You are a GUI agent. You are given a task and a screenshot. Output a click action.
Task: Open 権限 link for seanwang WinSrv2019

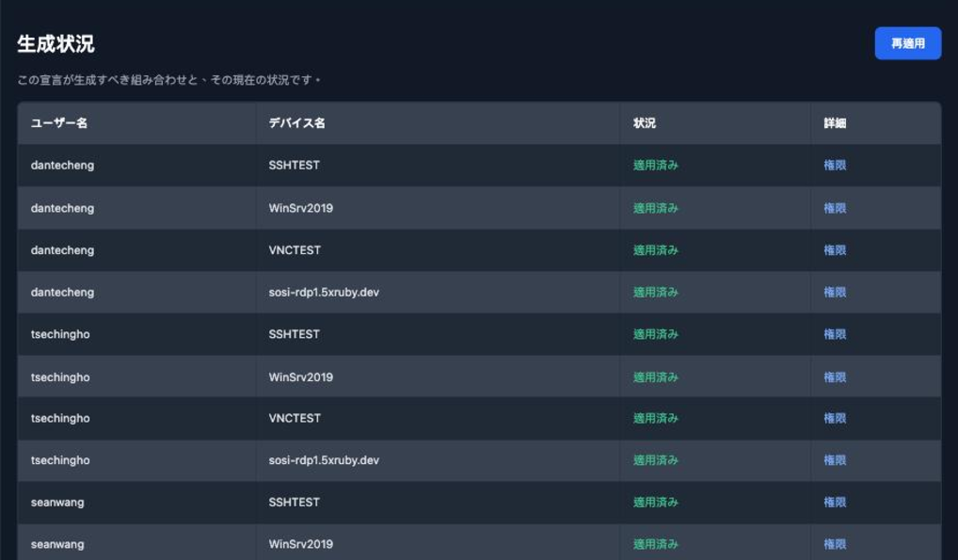coord(835,544)
